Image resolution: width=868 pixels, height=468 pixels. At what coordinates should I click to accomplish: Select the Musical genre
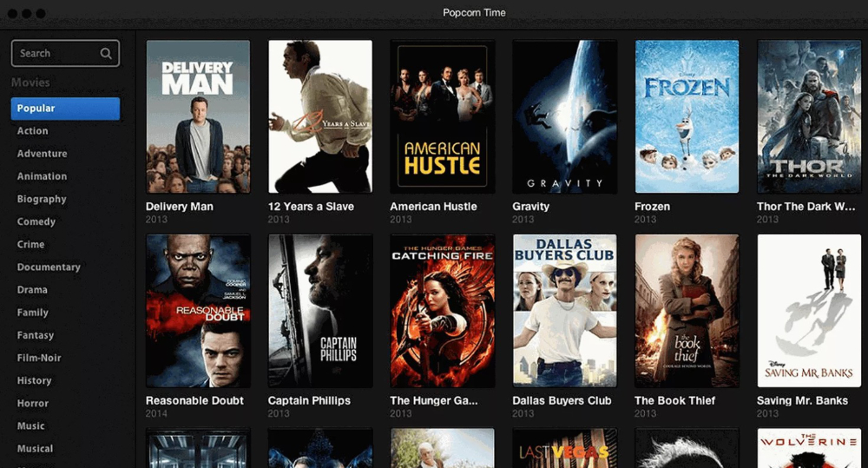point(35,449)
